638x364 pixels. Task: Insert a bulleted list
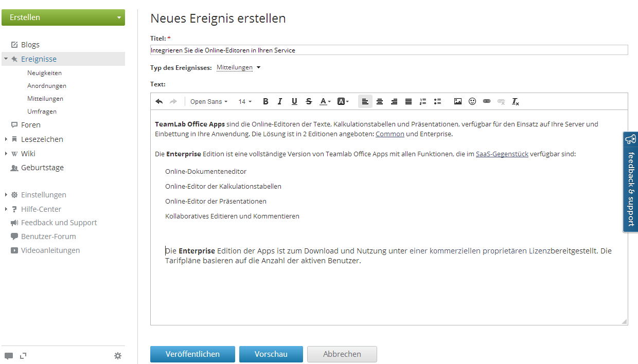(437, 101)
